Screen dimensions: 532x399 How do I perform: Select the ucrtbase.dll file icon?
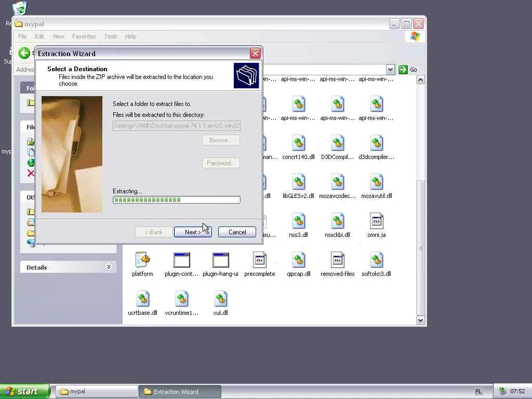coord(142,299)
